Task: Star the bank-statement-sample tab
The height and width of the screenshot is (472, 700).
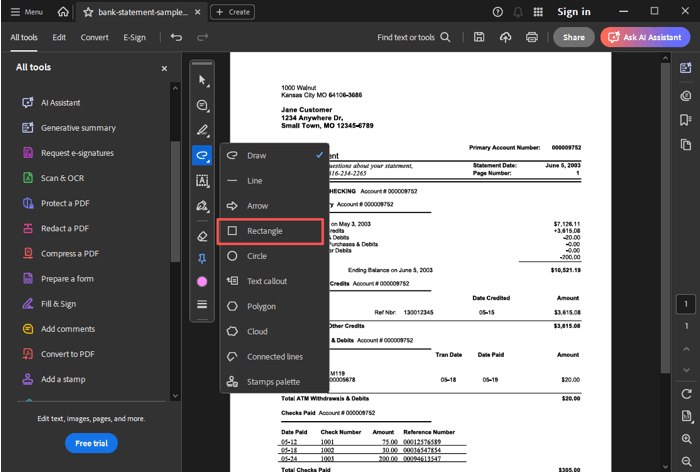Action: (88, 12)
